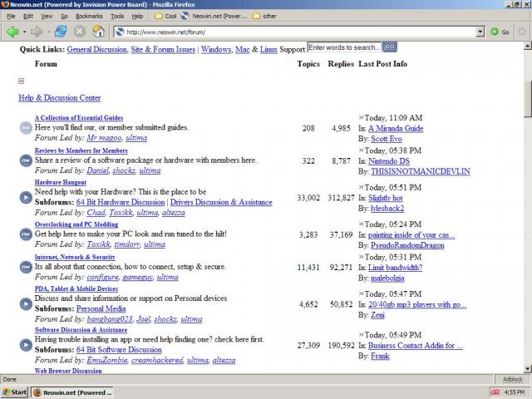Open the View menu
The height and width of the screenshot is (399, 532).
click(x=47, y=16)
